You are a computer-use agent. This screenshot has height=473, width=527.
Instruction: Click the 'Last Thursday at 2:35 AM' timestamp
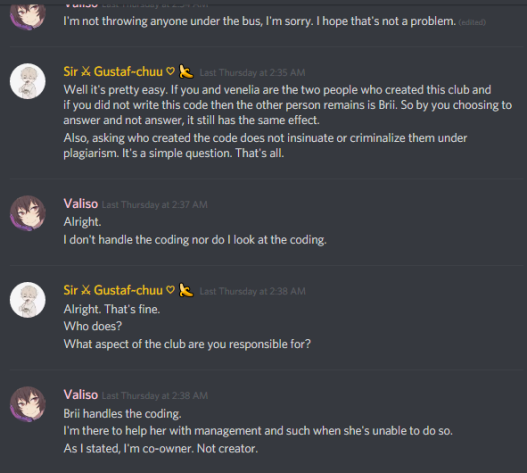(252, 73)
